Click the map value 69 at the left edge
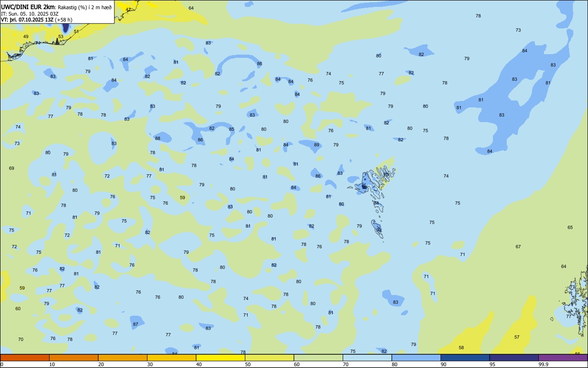 11,168
